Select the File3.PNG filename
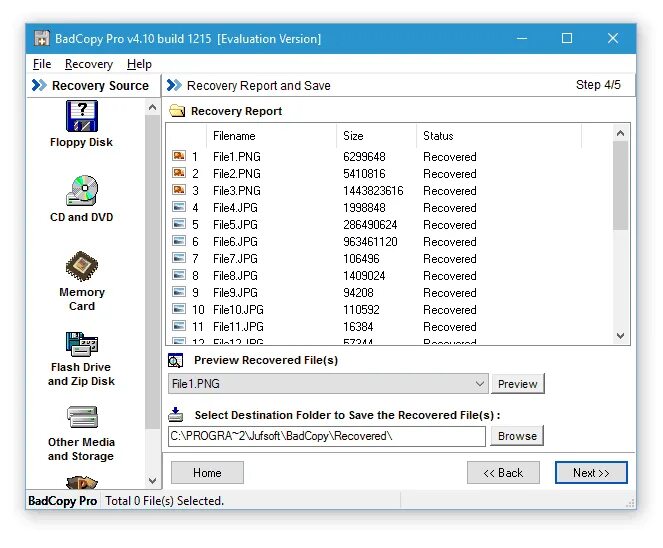The image size is (663, 548). point(237,191)
